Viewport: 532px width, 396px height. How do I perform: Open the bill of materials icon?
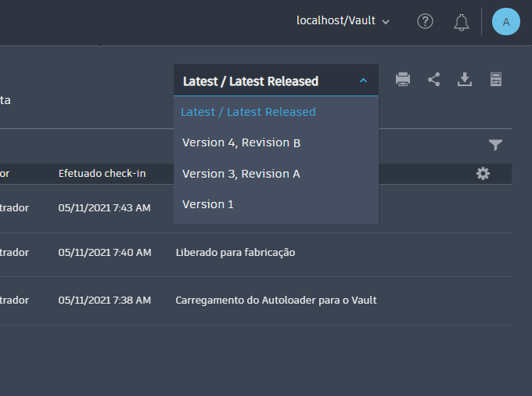tap(495, 79)
